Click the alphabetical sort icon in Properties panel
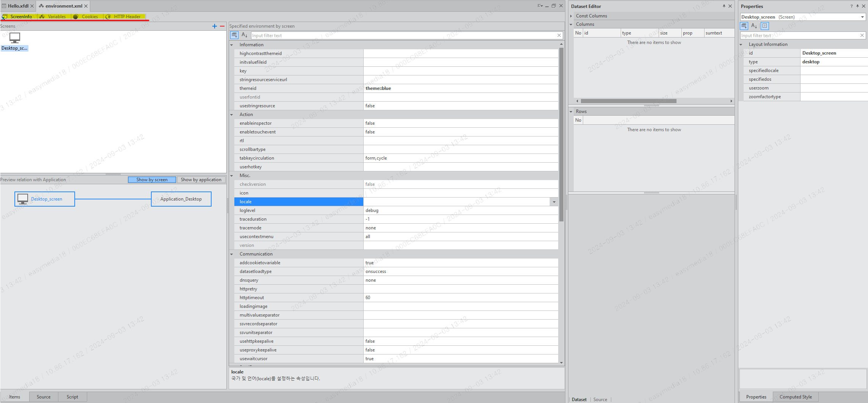The height and width of the screenshot is (403, 868). coord(754,26)
